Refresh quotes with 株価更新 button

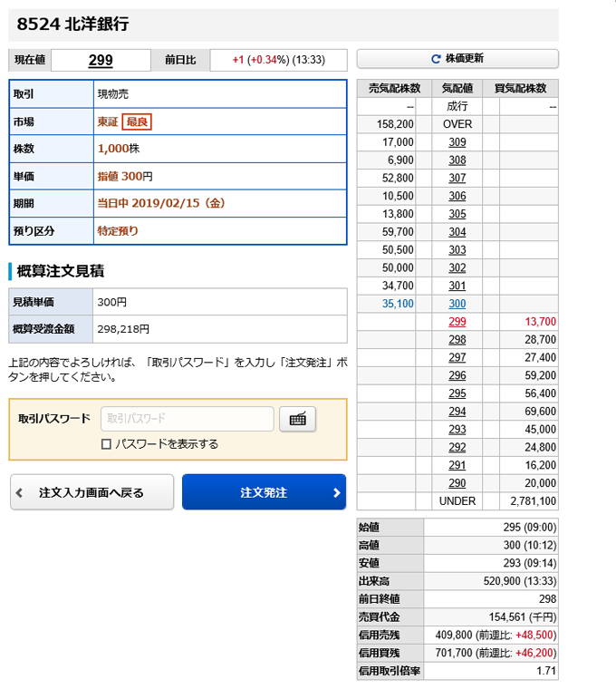(457, 59)
